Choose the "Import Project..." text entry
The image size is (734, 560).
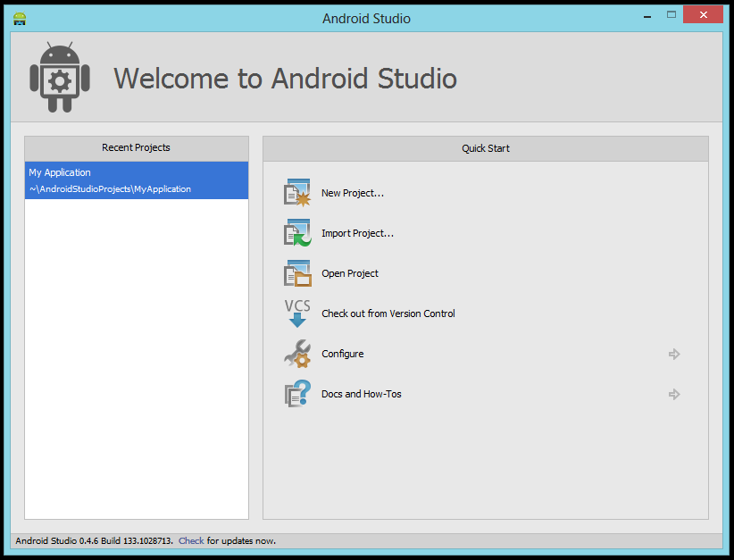pyautogui.click(x=357, y=233)
